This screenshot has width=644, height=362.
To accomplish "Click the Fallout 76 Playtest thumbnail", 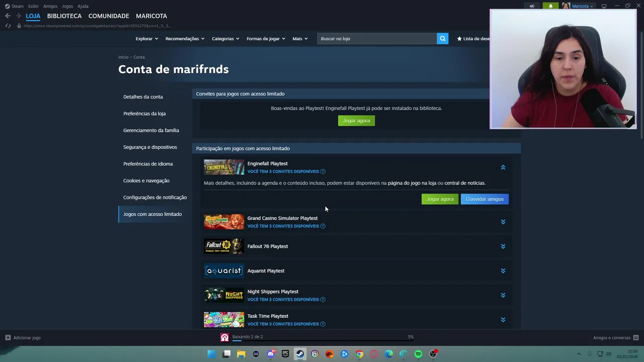I will pyautogui.click(x=224, y=246).
